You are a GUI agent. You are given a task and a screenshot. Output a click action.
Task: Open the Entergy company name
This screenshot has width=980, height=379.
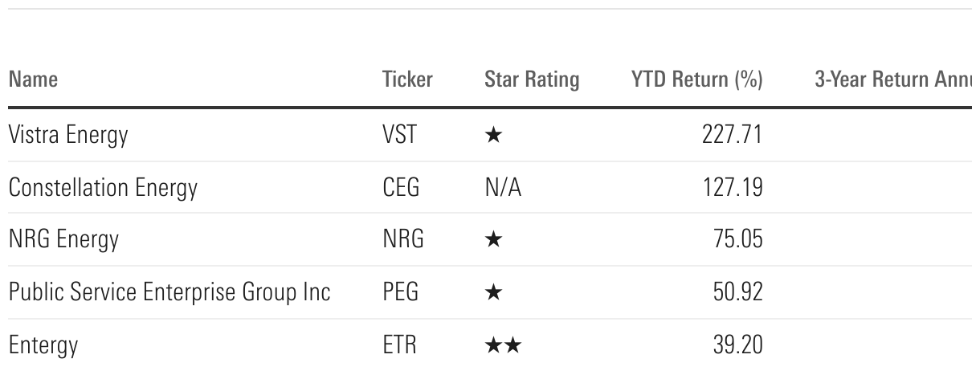pyautogui.click(x=43, y=346)
